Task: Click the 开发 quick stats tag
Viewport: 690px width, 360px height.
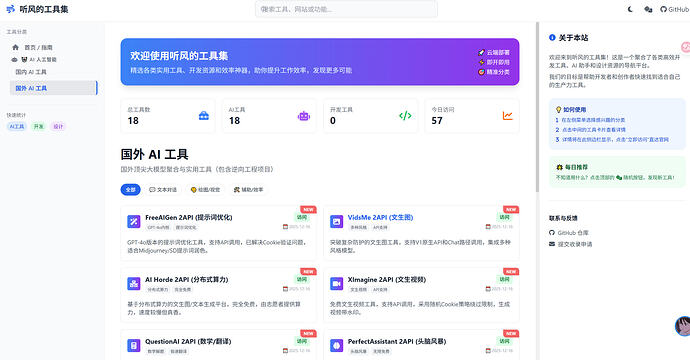Action: point(39,126)
